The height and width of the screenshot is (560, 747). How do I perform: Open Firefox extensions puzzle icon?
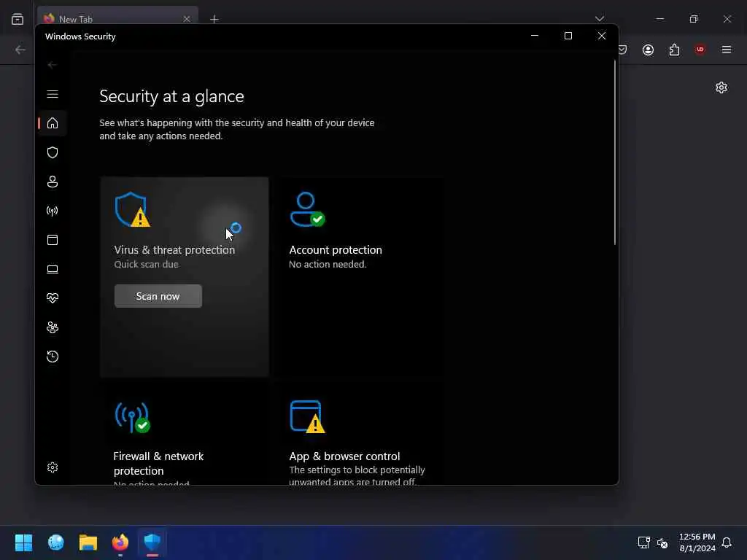(674, 50)
